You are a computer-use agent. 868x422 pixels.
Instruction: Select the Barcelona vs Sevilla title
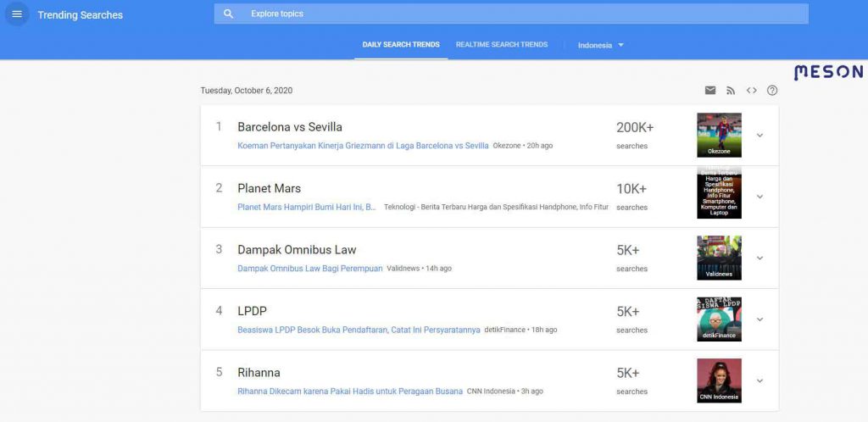click(290, 126)
